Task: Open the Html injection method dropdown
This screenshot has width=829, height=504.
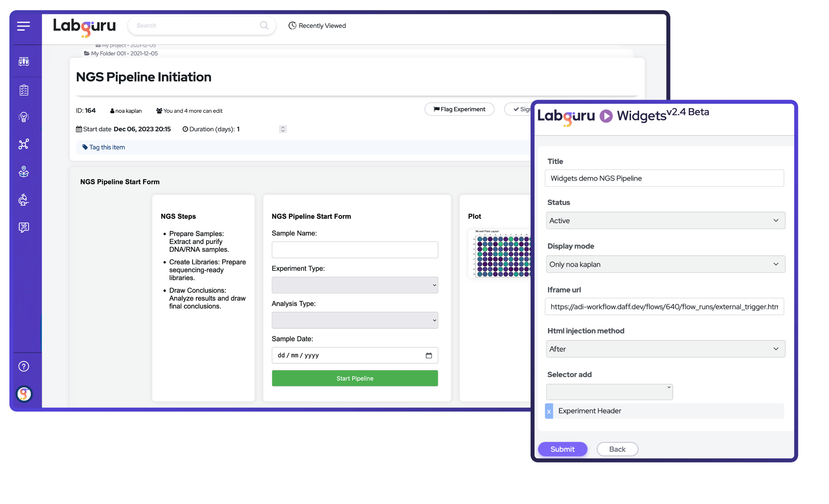Action: pos(665,349)
